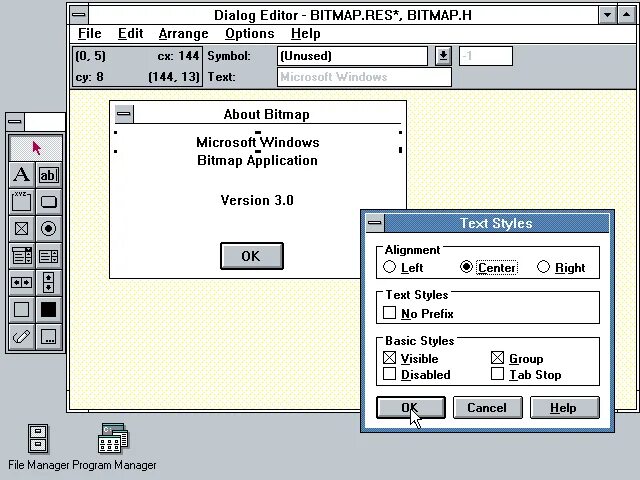
Task: Click the Text Styles title bar
Action: (496, 223)
